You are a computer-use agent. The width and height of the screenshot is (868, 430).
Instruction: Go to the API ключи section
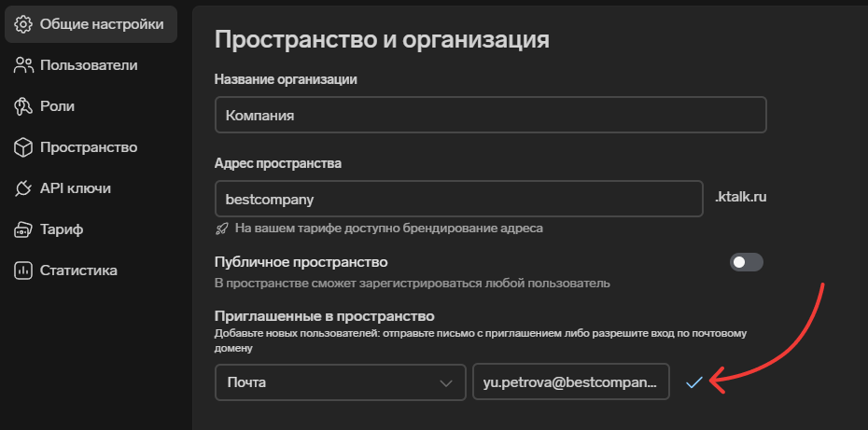[76, 188]
